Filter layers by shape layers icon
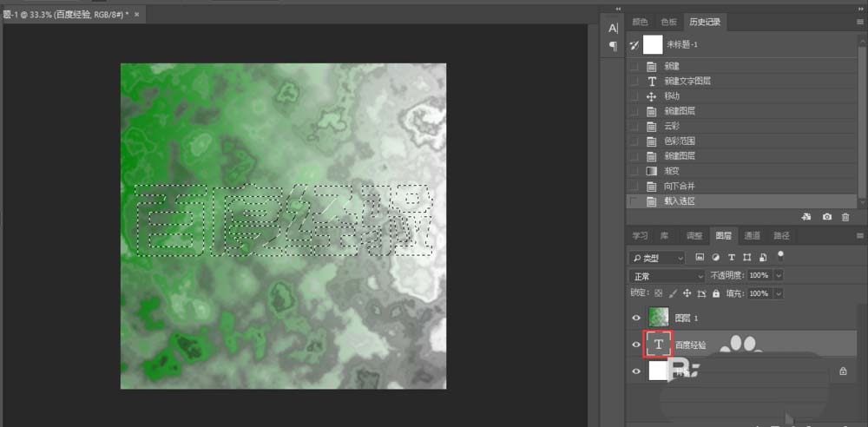Image resolution: width=868 pixels, height=427 pixels. (747, 258)
